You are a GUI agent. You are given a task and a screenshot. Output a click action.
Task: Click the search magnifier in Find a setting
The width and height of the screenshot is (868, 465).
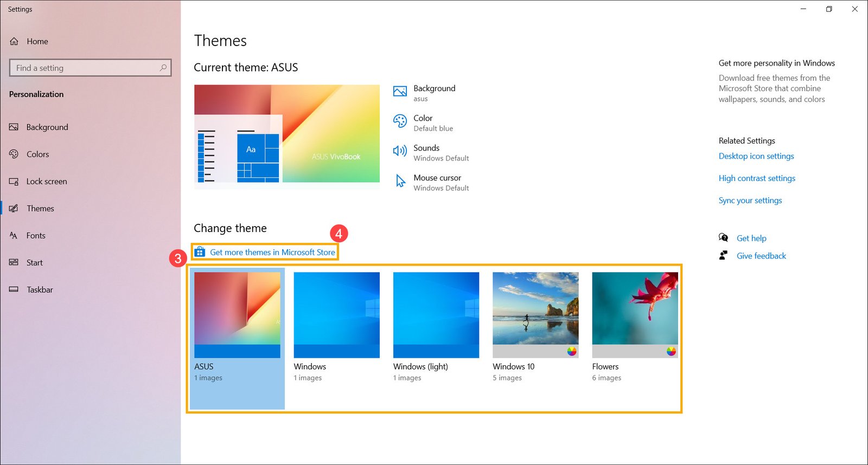point(163,68)
